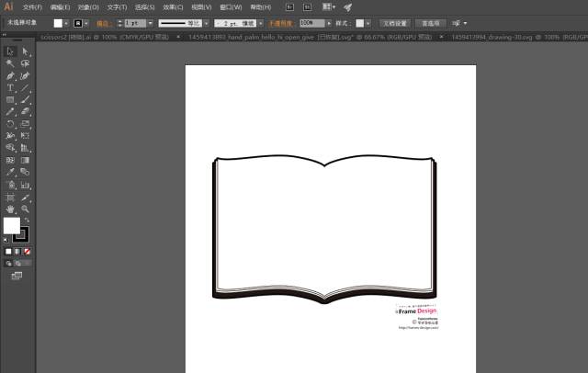Select the Direct Selection tool
This screenshot has width=588, height=373.
click(x=26, y=51)
